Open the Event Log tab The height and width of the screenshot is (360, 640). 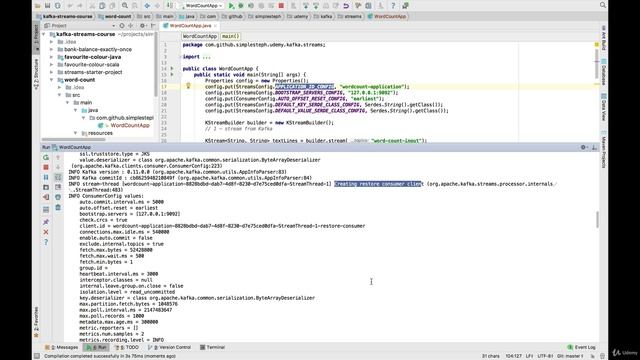[581, 347]
